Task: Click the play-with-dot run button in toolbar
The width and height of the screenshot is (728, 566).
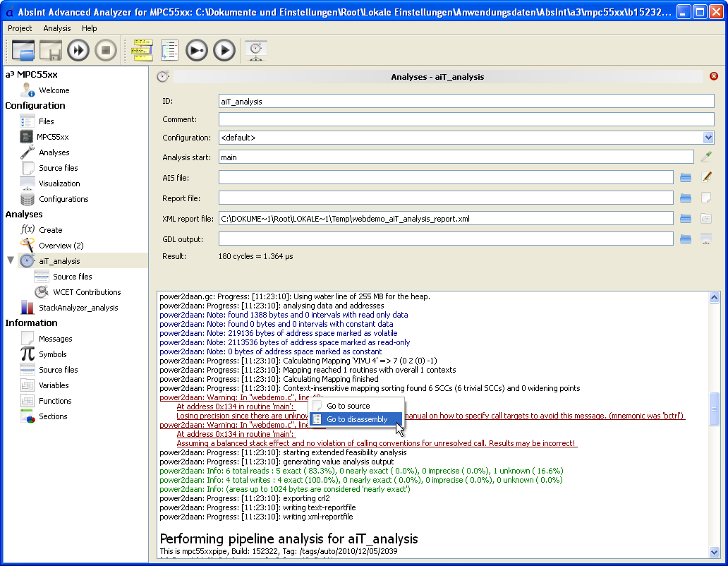Action: tap(197, 50)
